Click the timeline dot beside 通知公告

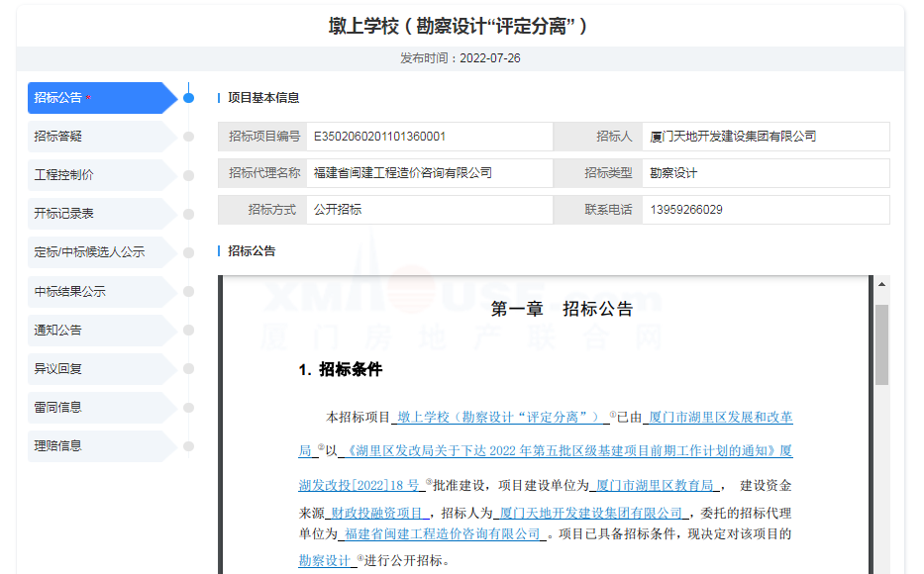pos(188,331)
